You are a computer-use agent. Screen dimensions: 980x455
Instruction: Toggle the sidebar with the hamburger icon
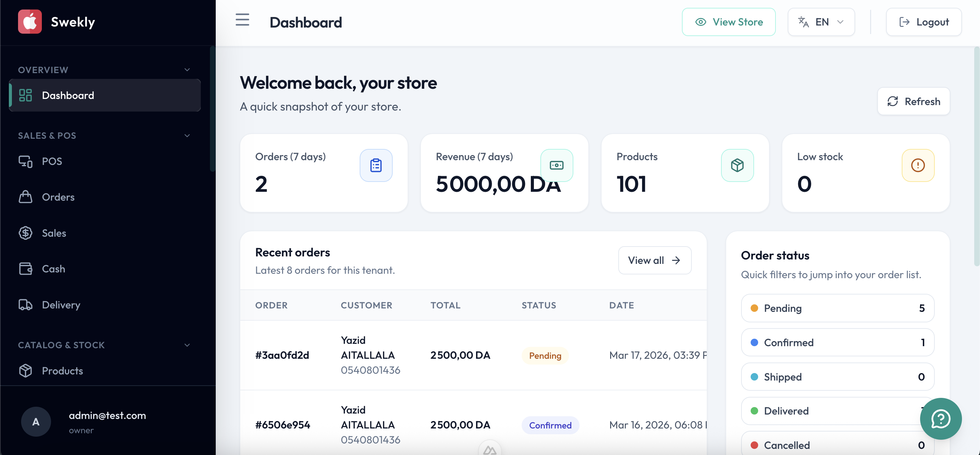click(x=242, y=20)
